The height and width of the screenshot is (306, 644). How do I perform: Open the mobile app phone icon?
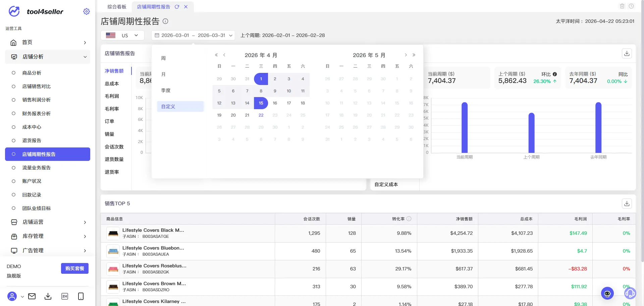click(x=81, y=296)
